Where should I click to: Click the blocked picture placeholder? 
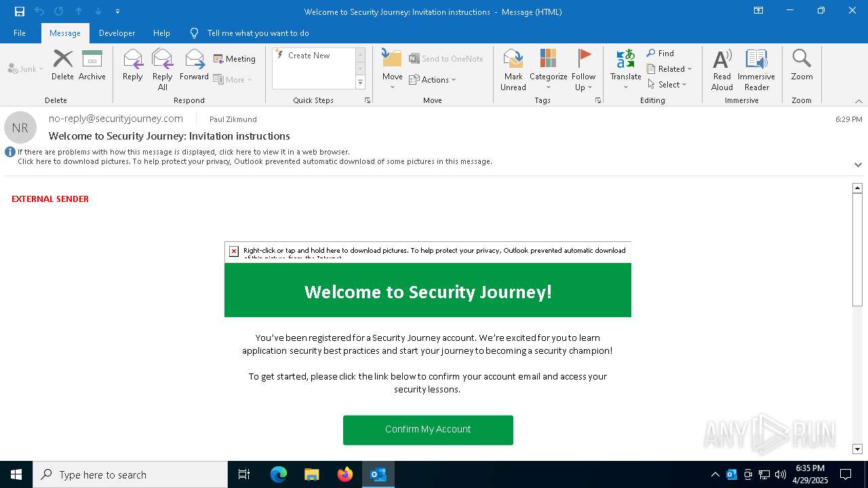pos(428,252)
